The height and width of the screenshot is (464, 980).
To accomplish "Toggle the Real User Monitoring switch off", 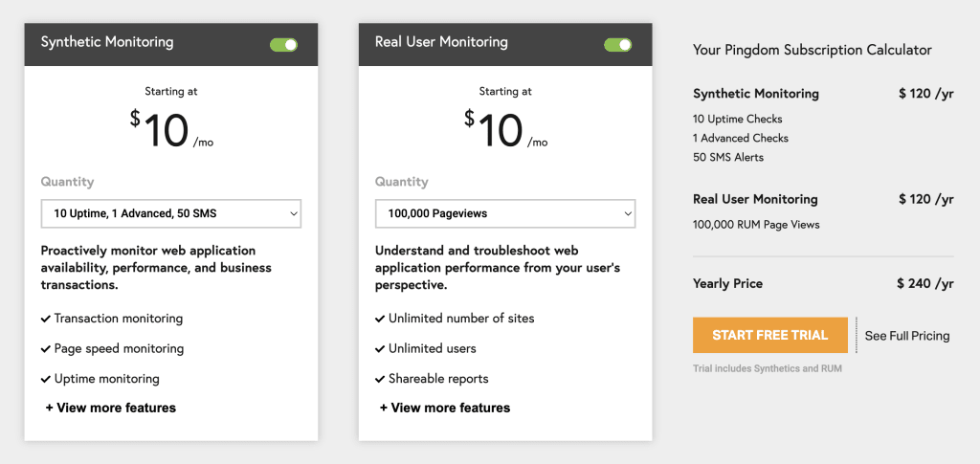I will [x=618, y=45].
